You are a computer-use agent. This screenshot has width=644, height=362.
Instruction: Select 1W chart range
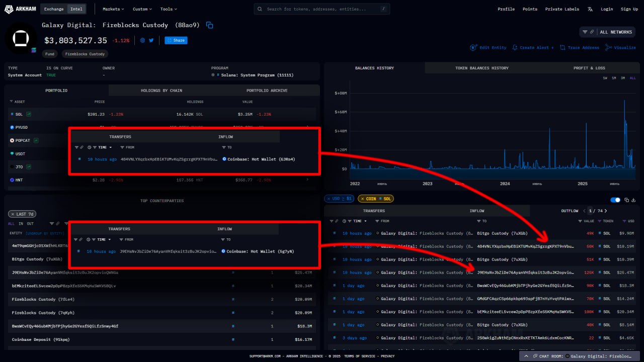(x=605, y=78)
